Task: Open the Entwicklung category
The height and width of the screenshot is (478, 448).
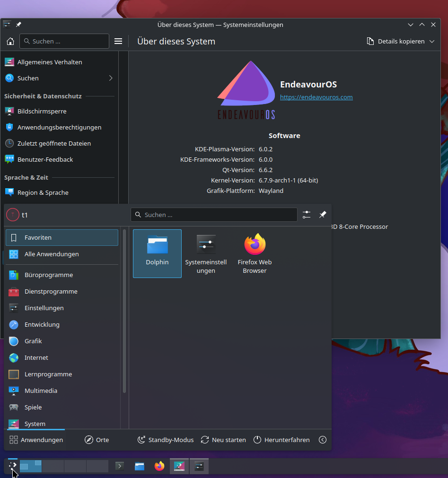Action: (x=62, y=325)
